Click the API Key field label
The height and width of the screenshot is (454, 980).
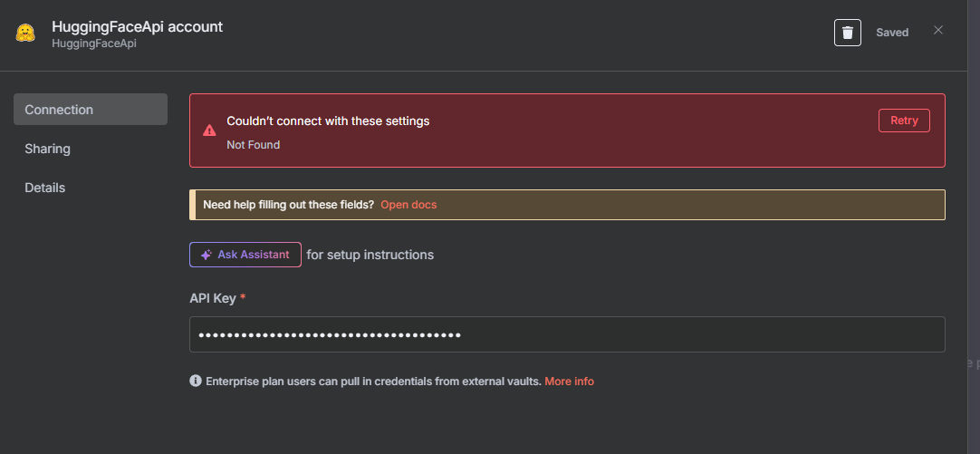pos(213,299)
